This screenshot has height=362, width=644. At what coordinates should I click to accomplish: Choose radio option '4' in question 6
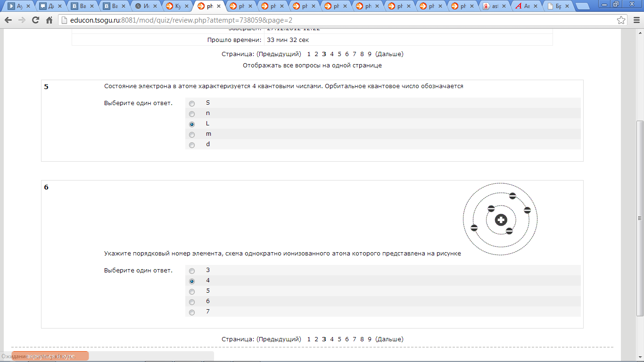click(x=192, y=281)
